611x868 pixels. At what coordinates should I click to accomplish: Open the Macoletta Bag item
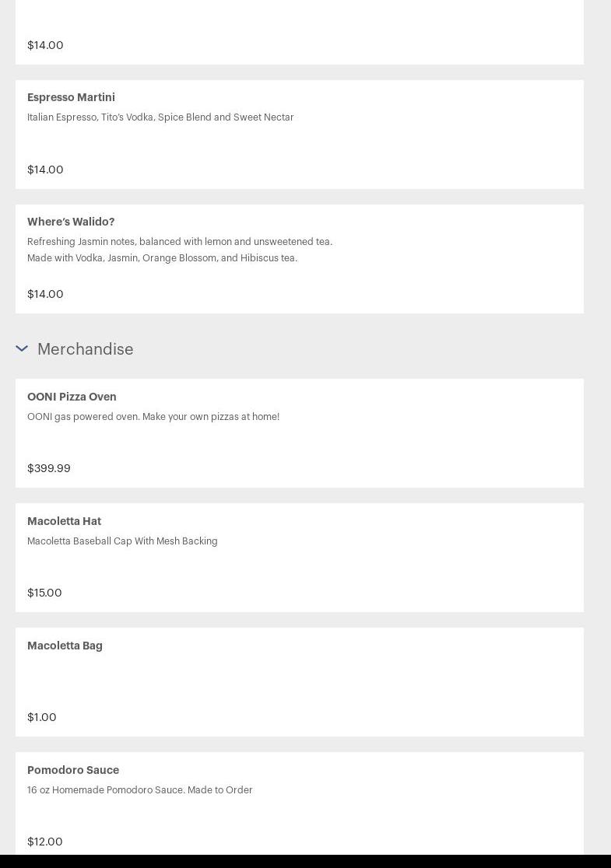(x=65, y=646)
